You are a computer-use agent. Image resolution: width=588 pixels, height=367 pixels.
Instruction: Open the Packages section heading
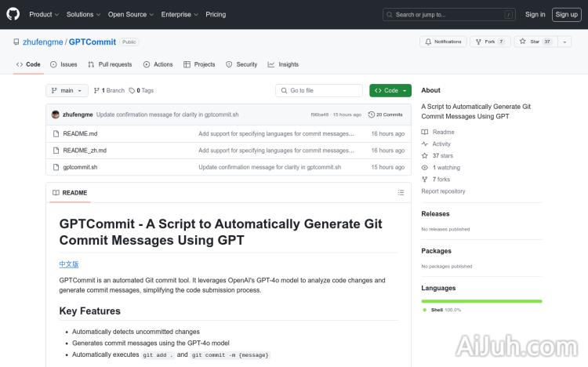pos(436,251)
